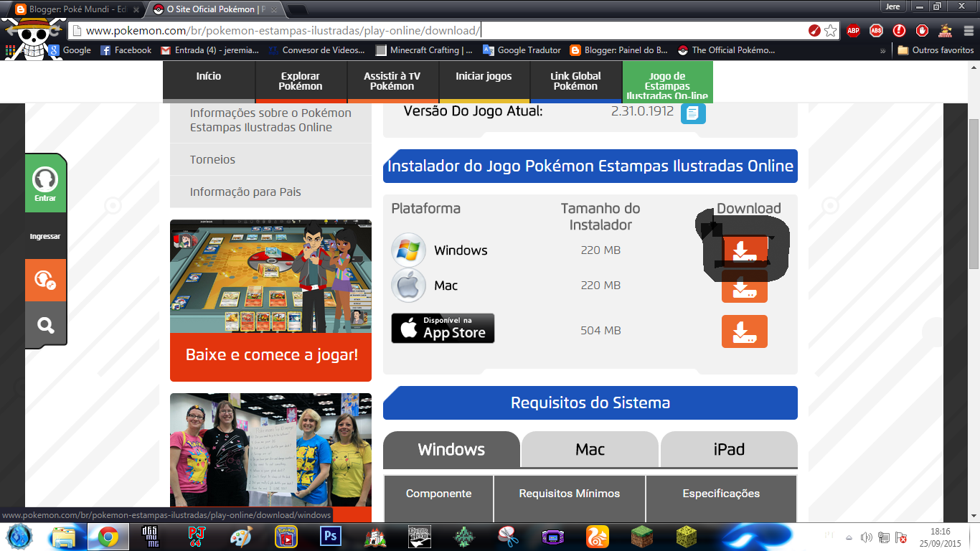
Task: Select the O Site Oficial Pokémon tab
Action: click(215, 9)
